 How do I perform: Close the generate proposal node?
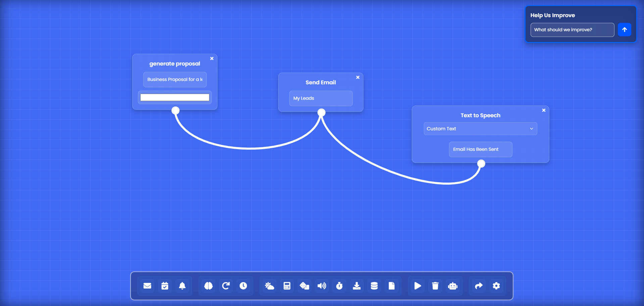(212, 58)
